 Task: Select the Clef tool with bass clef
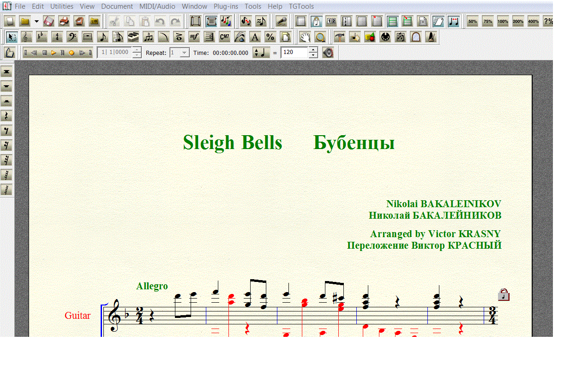[72, 37]
